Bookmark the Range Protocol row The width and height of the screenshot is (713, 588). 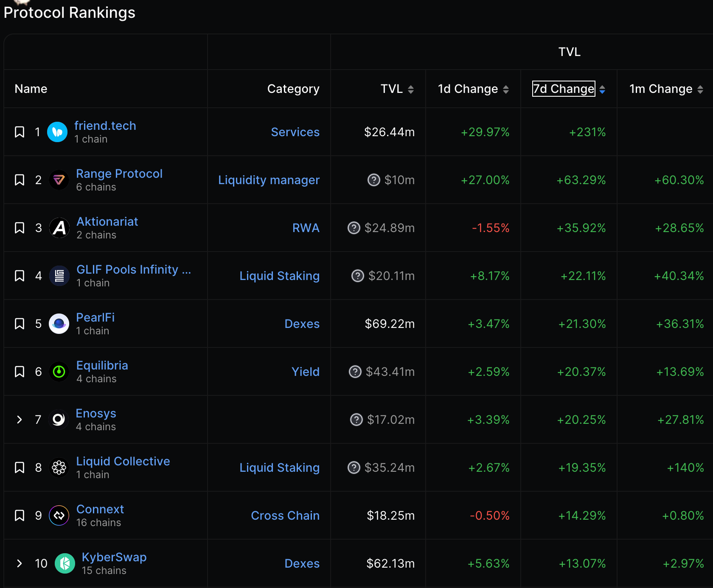[x=20, y=180]
